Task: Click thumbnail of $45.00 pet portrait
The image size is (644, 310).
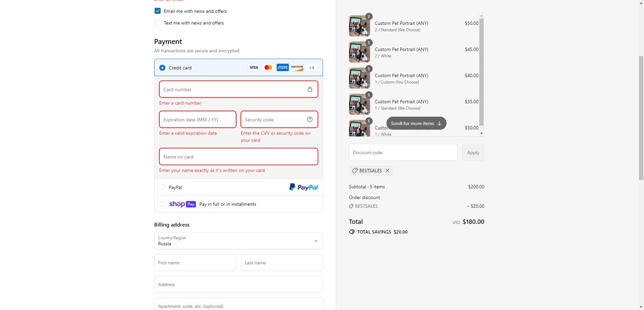Action: [359, 52]
